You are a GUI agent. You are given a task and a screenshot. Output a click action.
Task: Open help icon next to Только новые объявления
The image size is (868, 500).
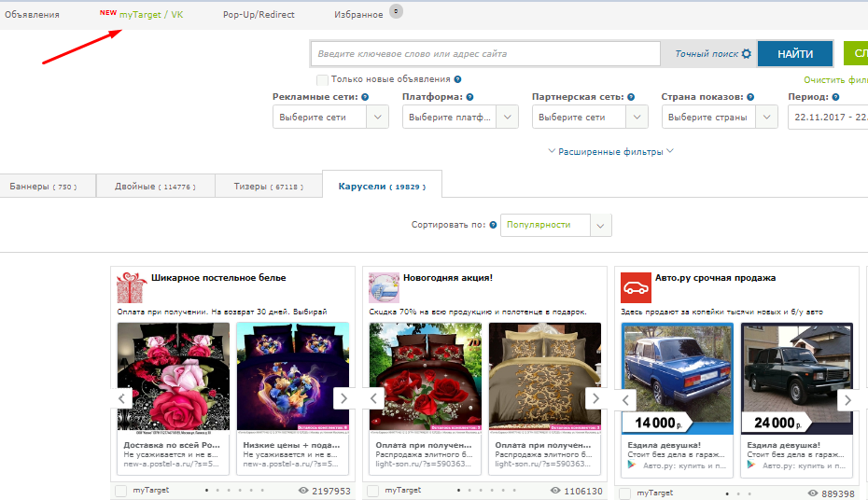(x=458, y=79)
